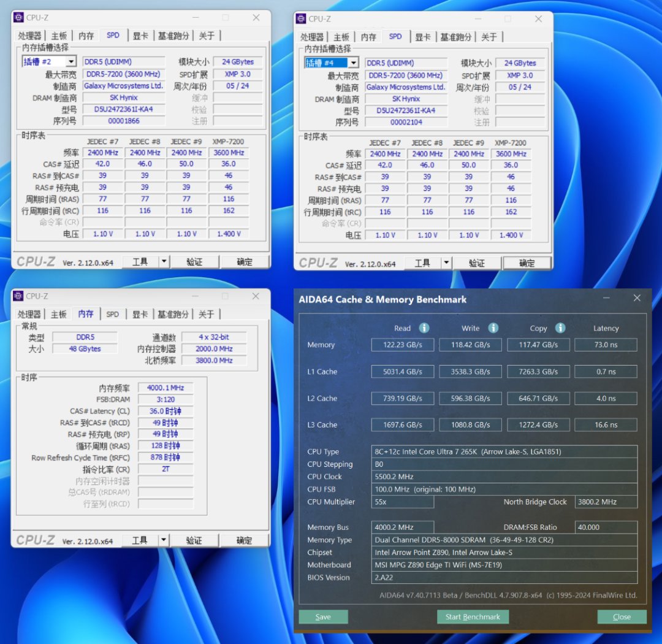Click Motherboard field MSI MPG Z890

coord(504,565)
